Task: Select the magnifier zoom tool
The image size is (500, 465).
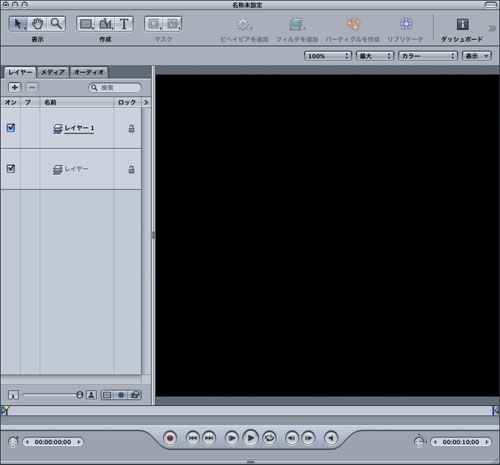Action: point(56,24)
